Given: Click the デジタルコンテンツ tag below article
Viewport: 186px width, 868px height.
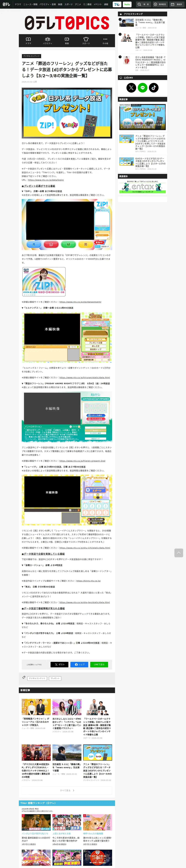Looking at the screenshot, I should 37,678.
